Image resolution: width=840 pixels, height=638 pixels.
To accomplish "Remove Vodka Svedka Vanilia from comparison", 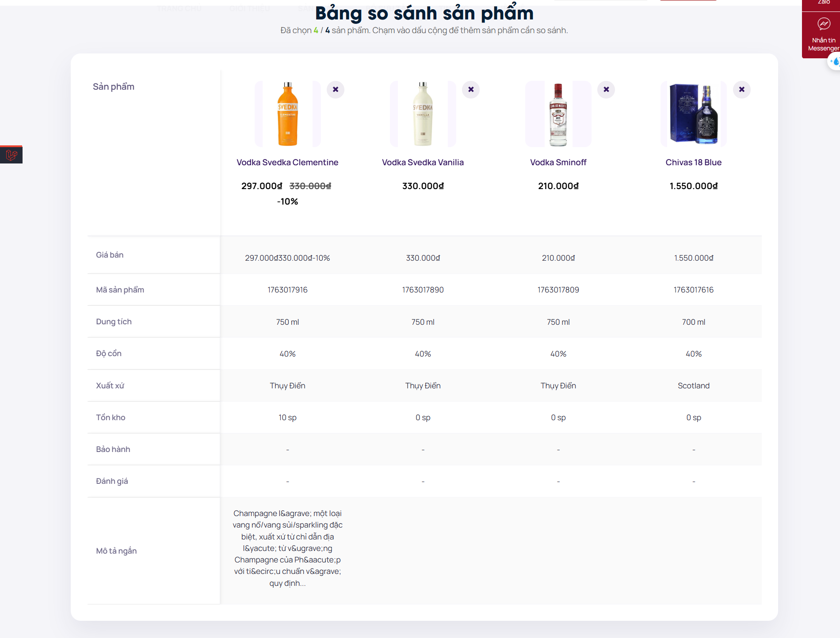I will (471, 90).
